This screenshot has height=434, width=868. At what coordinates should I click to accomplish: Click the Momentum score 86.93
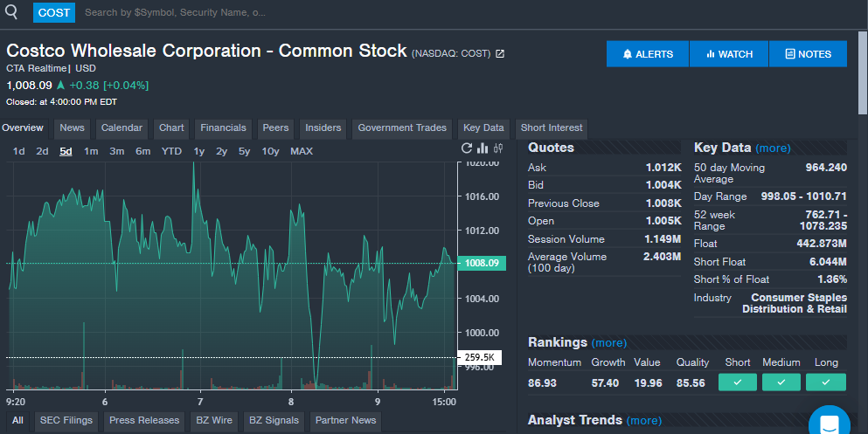coord(542,382)
